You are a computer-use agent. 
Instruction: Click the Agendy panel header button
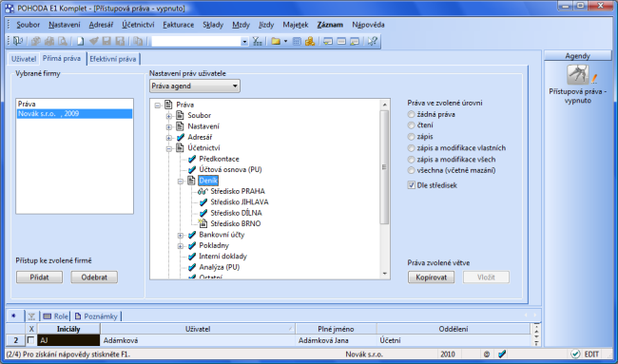point(577,55)
